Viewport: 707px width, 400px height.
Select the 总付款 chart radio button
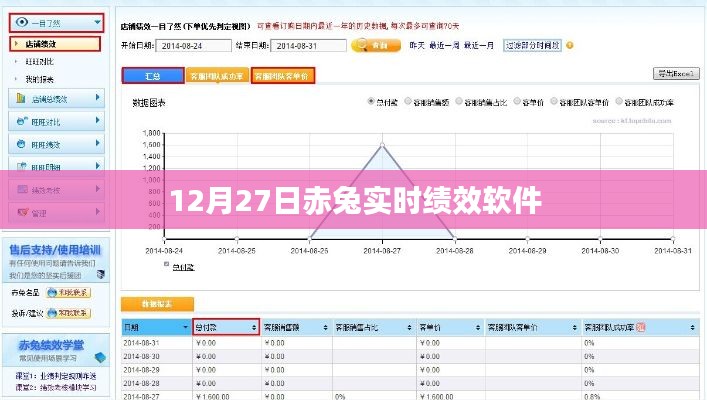click(371, 101)
